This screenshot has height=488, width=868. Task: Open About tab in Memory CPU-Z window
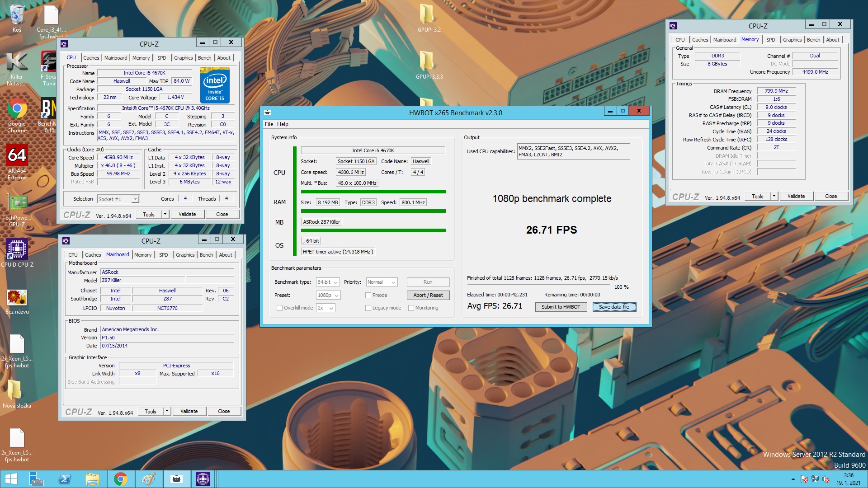point(832,40)
